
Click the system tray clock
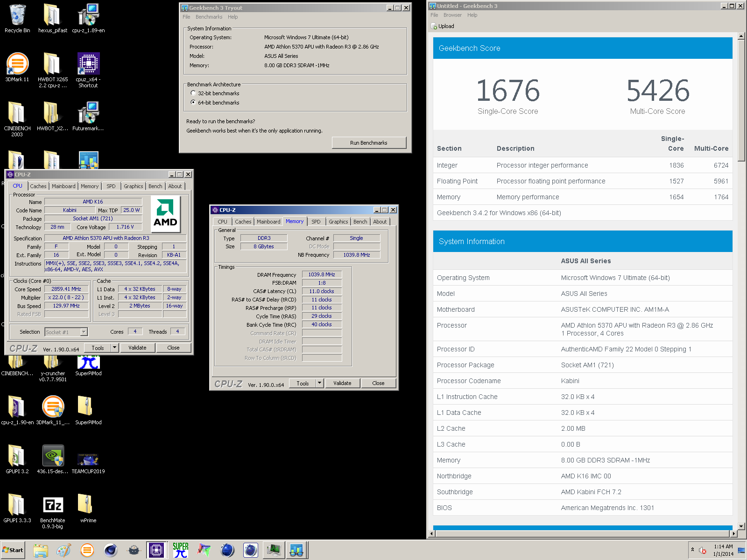point(723,550)
